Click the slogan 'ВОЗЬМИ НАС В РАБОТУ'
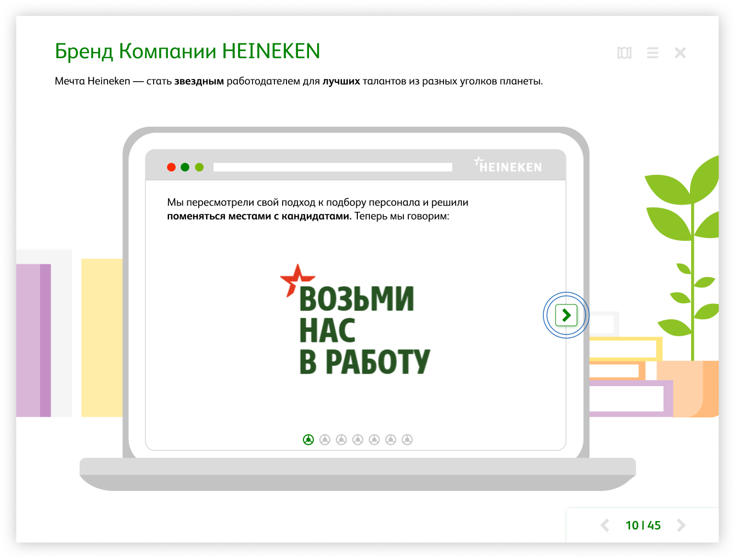 (364, 330)
